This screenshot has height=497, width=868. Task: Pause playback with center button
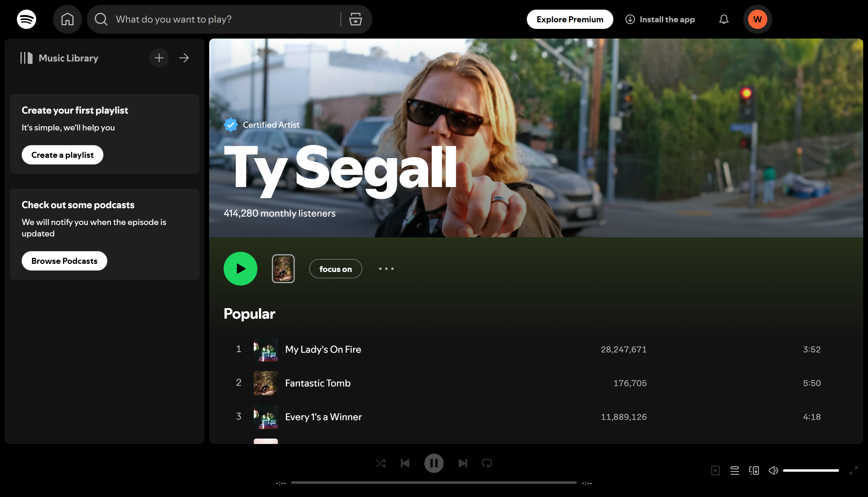point(434,464)
